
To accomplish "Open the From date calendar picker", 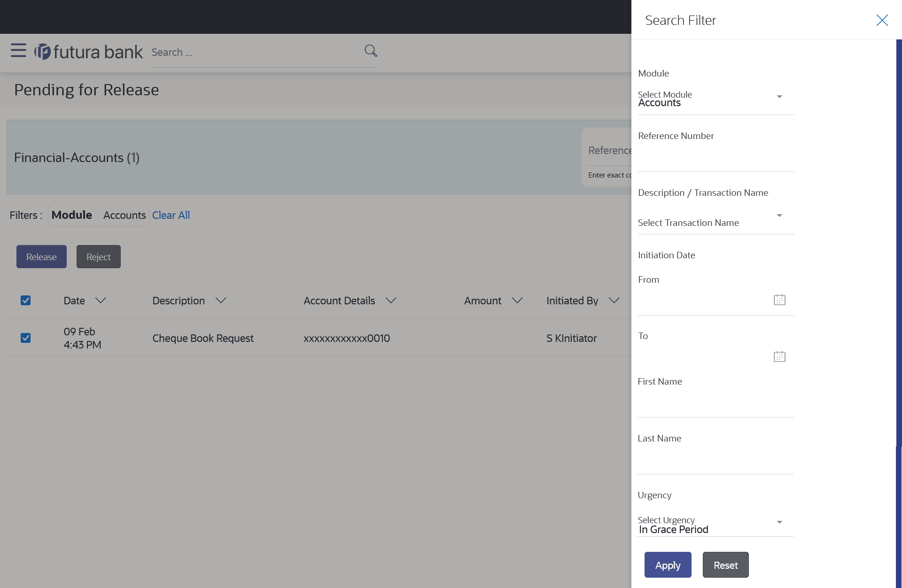I will point(779,300).
